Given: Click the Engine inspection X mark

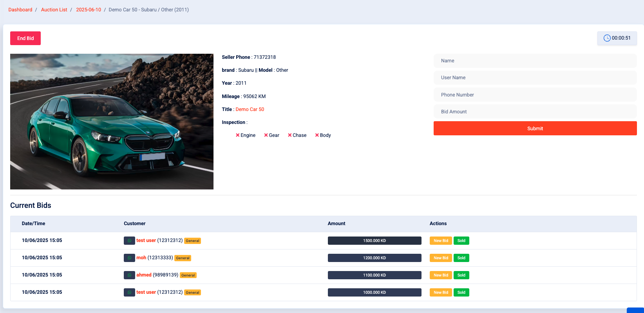Looking at the screenshot, I should point(237,135).
